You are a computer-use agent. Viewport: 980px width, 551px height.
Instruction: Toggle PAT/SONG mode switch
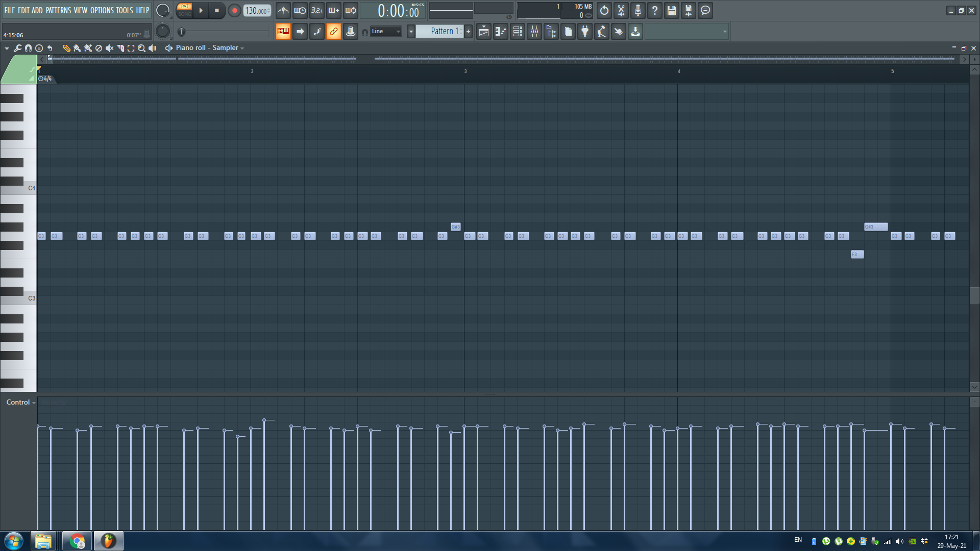click(x=184, y=10)
